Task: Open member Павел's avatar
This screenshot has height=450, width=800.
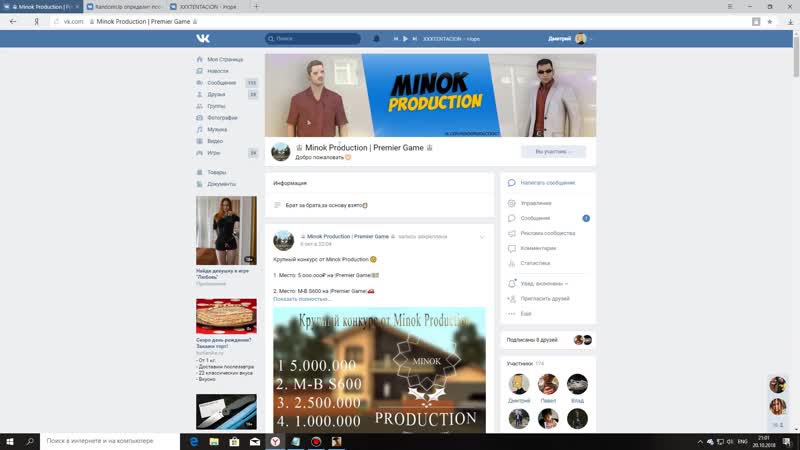Action: (548, 384)
